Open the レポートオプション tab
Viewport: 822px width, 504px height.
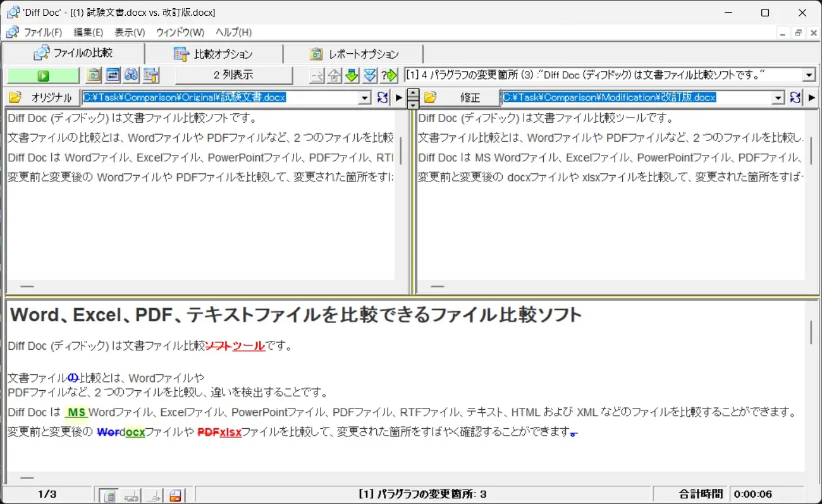354,54
